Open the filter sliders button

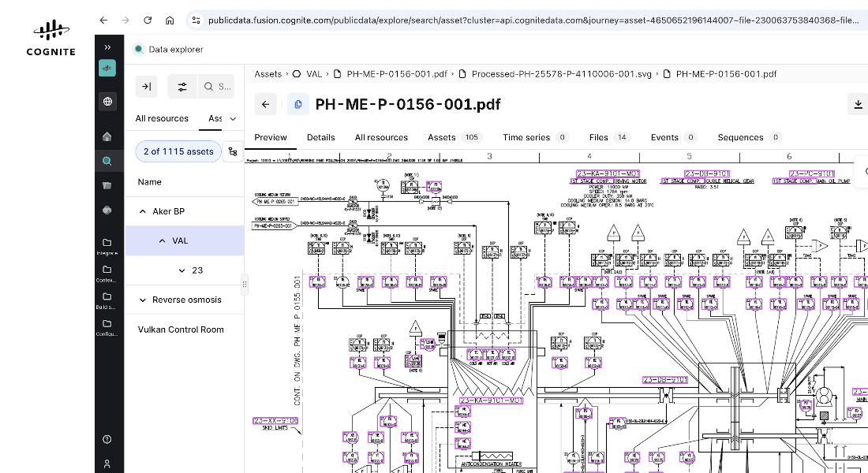[182, 86]
